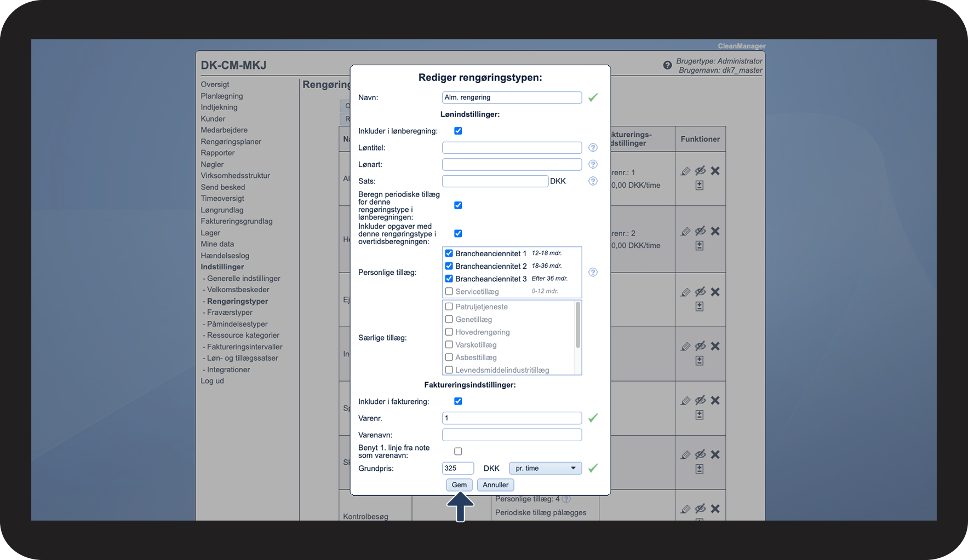The image size is (968, 560).
Task: Check the Servicetillæg checkbox
Action: pos(449,291)
